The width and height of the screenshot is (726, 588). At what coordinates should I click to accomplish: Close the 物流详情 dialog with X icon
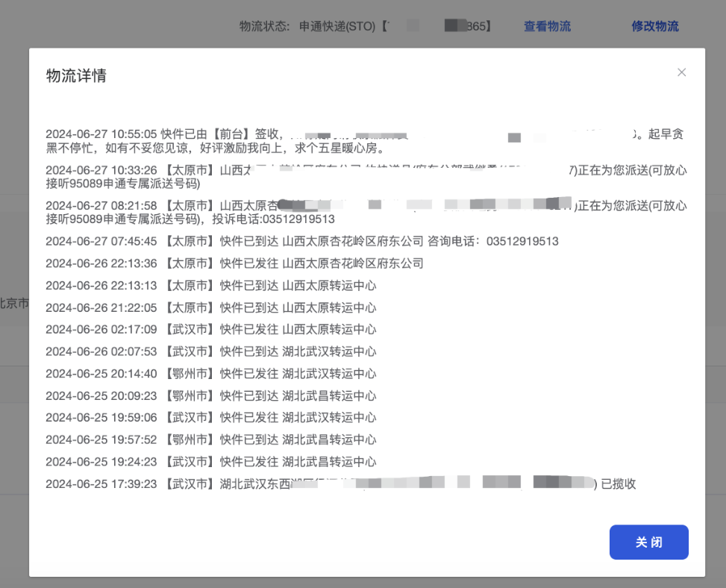[x=681, y=72]
